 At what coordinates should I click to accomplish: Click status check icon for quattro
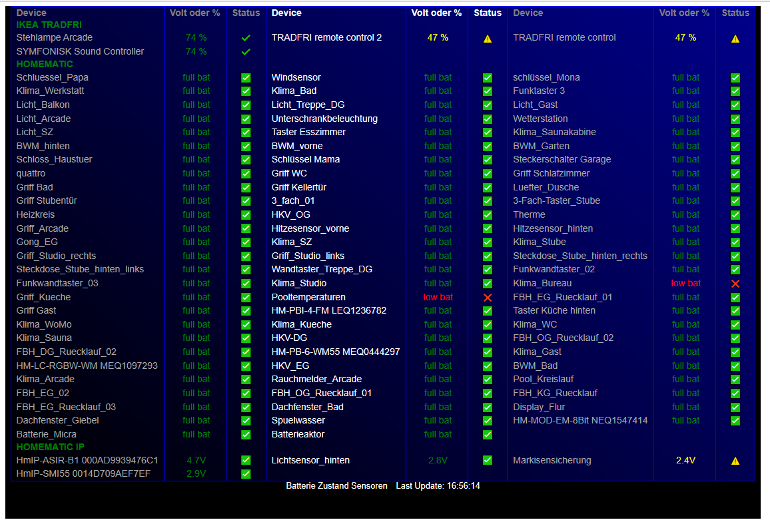pyautogui.click(x=246, y=174)
